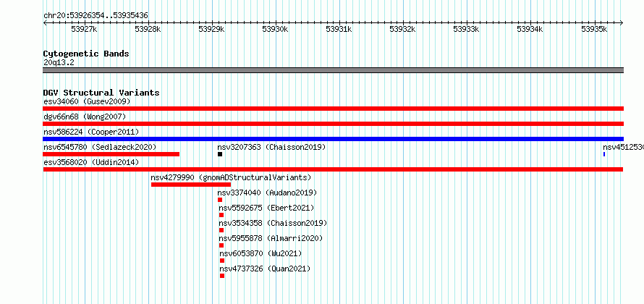This screenshot has width=644, height=304.
Task: Click the 53928k ruler tick label
Action: (x=148, y=29)
